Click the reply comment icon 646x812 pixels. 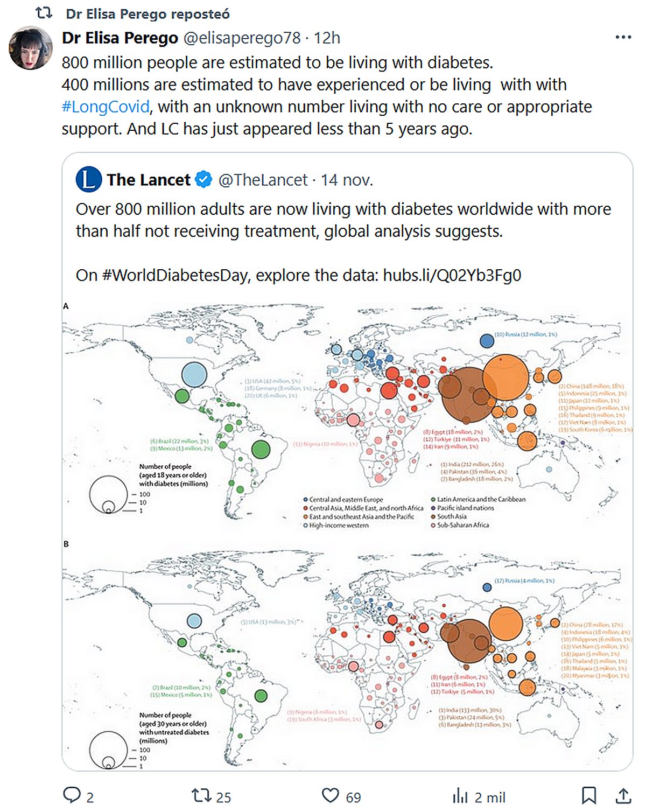click(x=72, y=795)
